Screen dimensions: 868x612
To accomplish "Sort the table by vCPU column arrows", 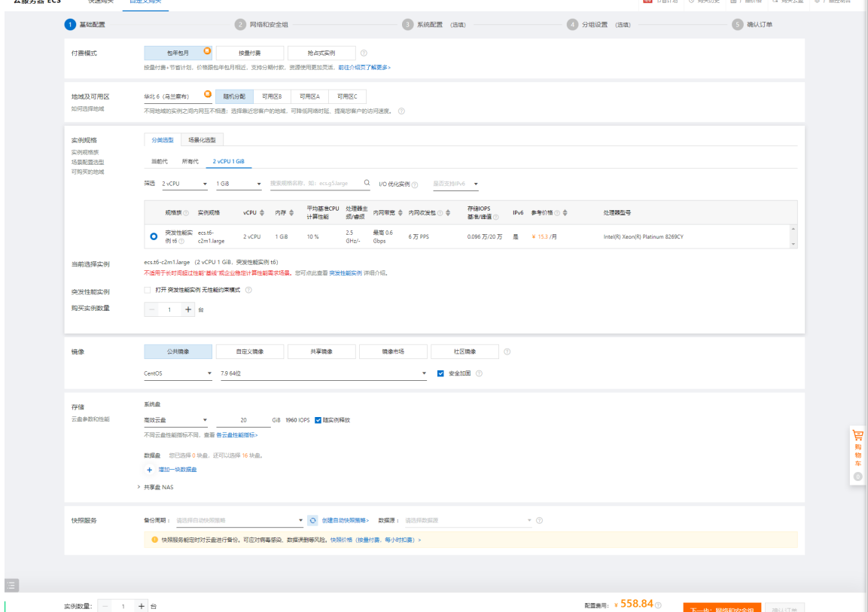I will coord(262,213).
